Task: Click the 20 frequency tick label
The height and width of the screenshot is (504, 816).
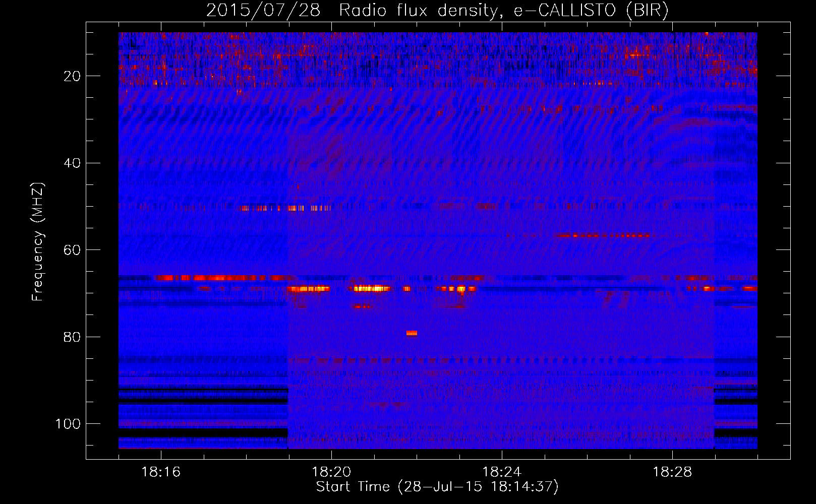Action: [73, 76]
